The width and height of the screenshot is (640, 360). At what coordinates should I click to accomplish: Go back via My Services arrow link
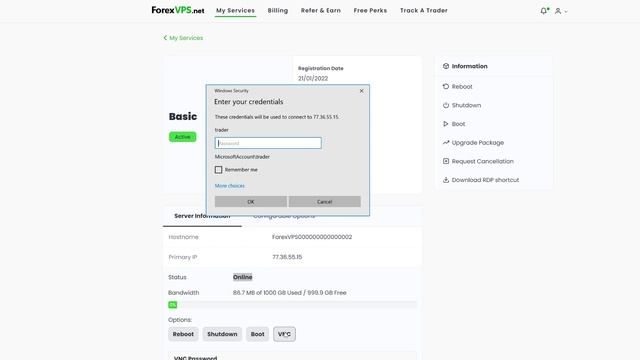click(x=183, y=38)
